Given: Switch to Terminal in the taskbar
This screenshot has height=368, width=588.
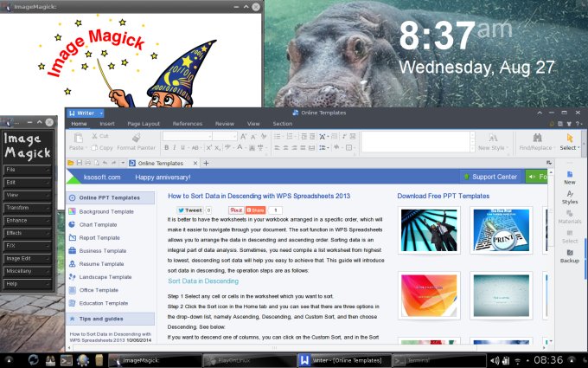Looking at the screenshot, I should [438, 360].
